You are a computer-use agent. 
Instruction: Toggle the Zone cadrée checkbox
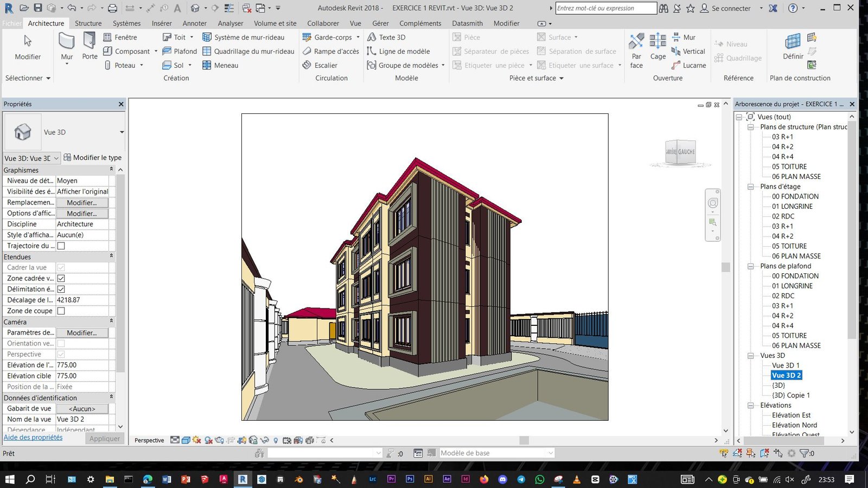point(61,278)
